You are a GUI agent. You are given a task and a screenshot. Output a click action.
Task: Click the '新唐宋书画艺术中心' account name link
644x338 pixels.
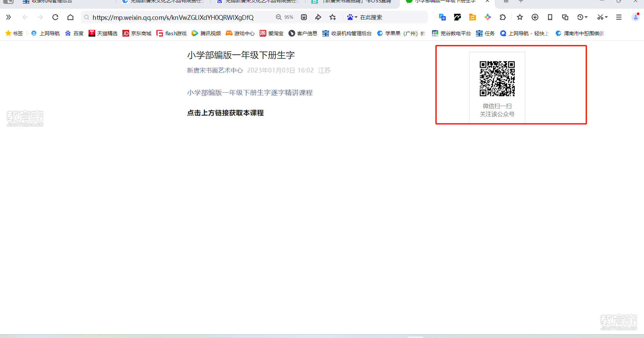click(215, 70)
